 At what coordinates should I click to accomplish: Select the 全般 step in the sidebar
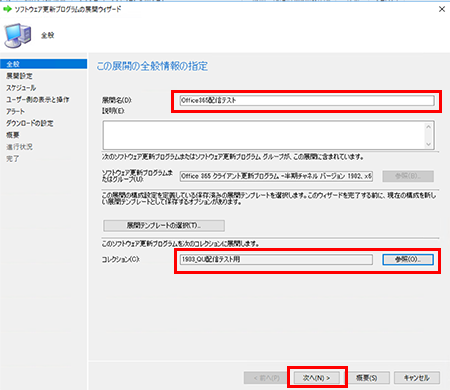(x=44, y=64)
